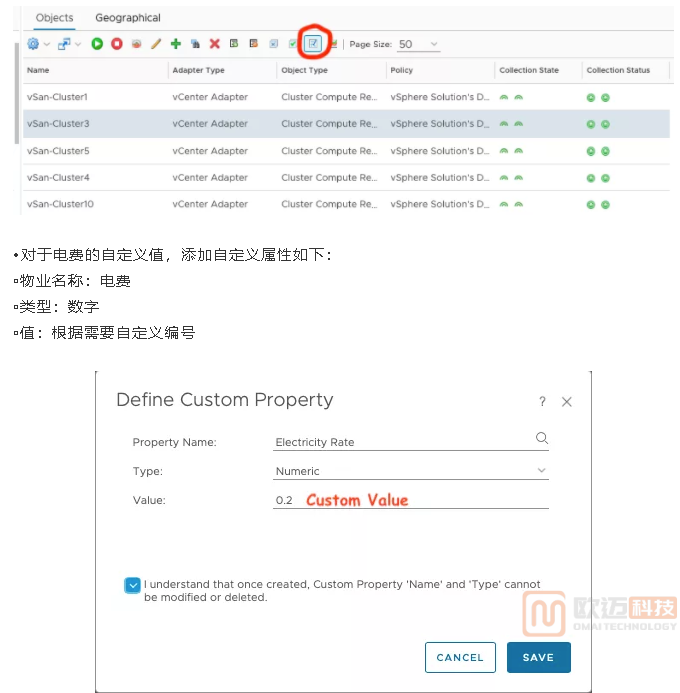Open the Type dropdown showing Numeric
Viewport: 680px width, 693px height.
point(410,471)
